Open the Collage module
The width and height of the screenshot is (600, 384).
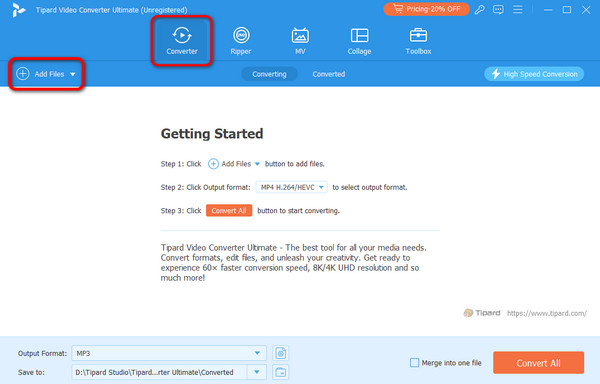pyautogui.click(x=359, y=41)
